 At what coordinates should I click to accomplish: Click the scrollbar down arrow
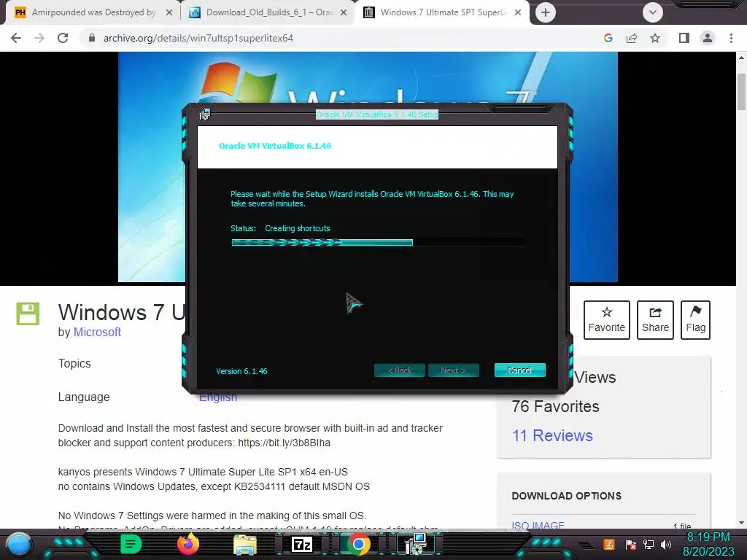tap(741, 523)
